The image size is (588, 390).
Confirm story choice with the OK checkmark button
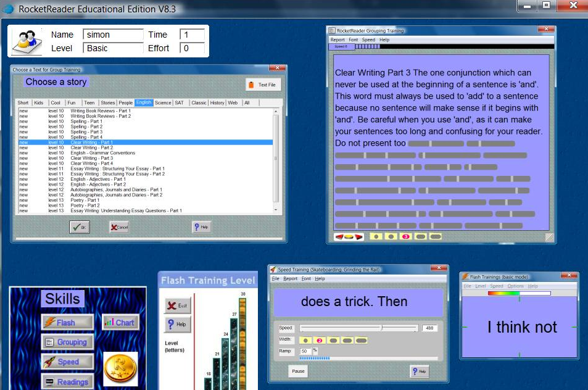click(x=80, y=227)
